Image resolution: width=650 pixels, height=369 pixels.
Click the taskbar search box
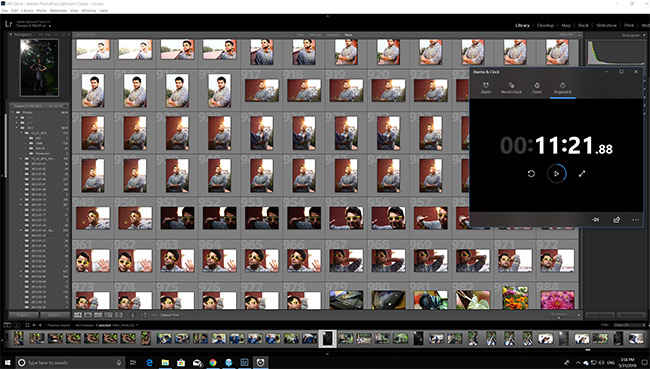pyautogui.click(x=70, y=363)
